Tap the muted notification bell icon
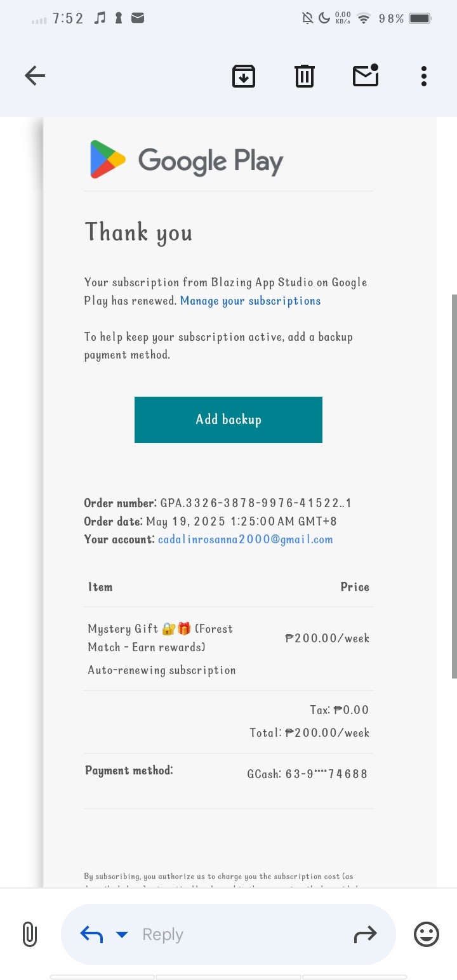 [308, 18]
